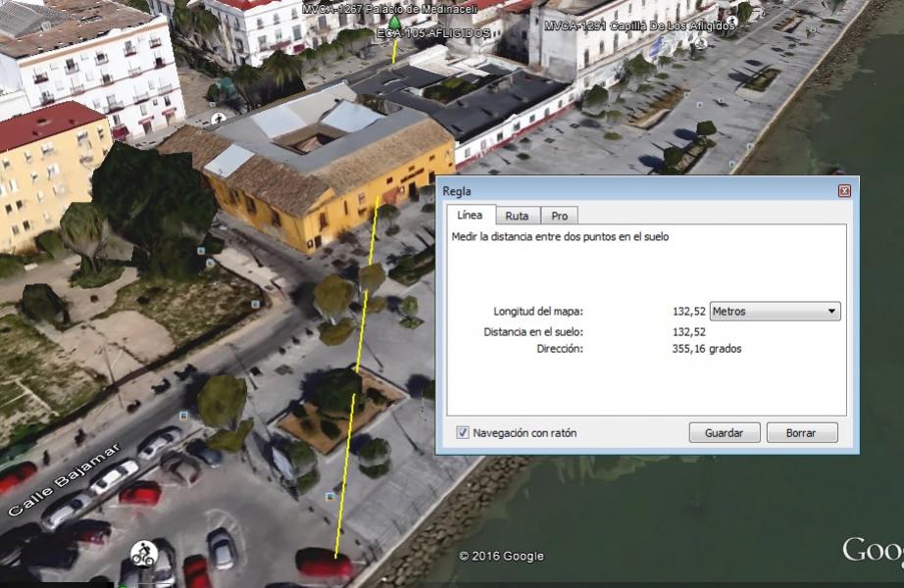Open photo icon on Calle Bajamar roadside
The width and height of the screenshot is (904, 588).
click(183, 417)
